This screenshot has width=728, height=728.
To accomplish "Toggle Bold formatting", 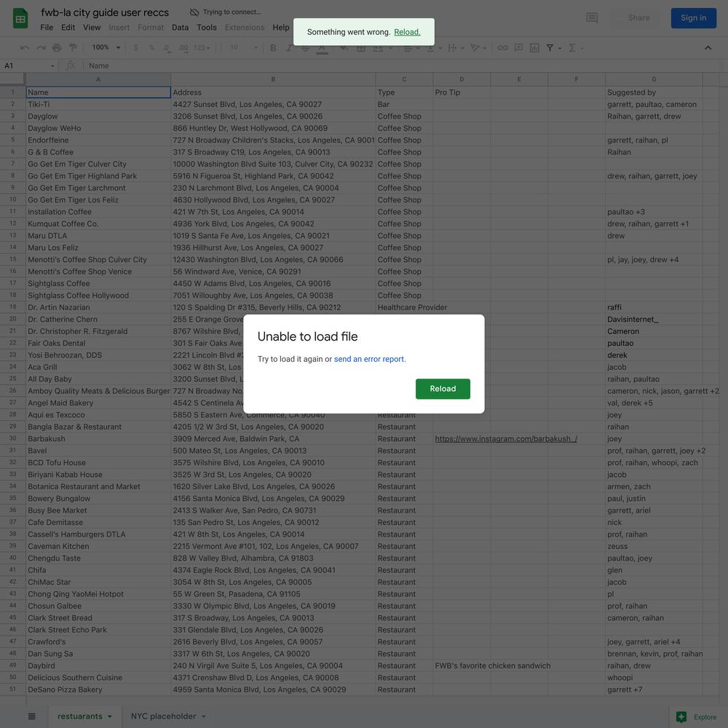I will point(273,48).
